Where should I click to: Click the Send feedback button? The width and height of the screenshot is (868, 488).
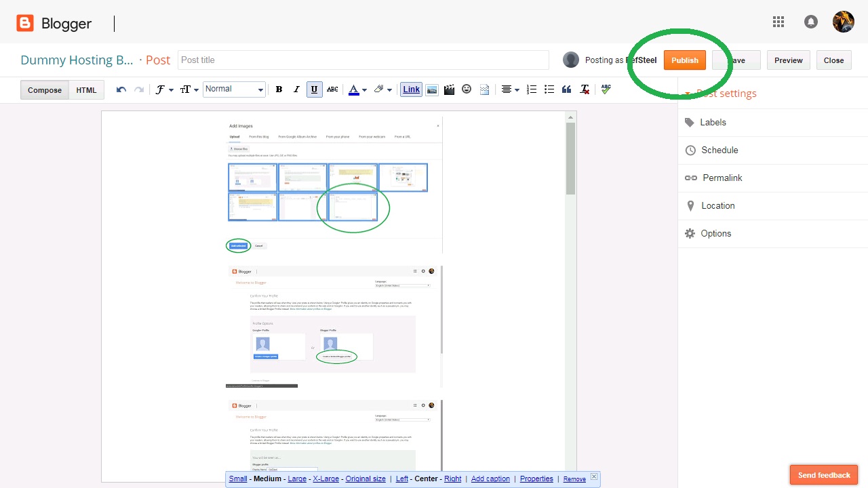coord(824,475)
